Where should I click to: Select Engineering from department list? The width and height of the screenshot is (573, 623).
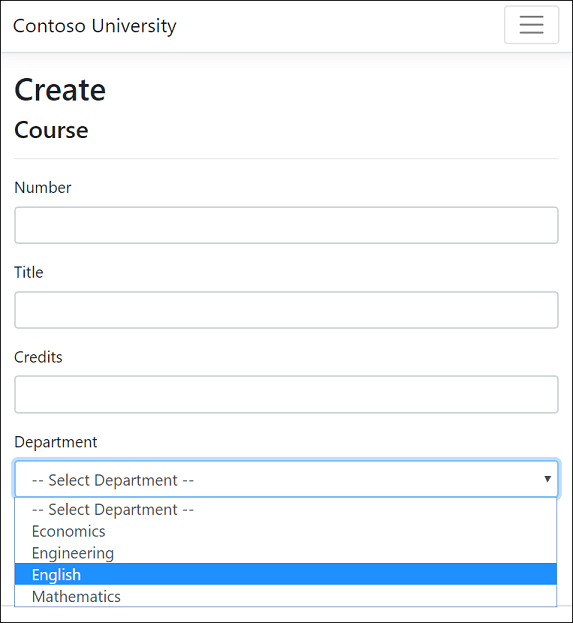pyautogui.click(x=285, y=553)
